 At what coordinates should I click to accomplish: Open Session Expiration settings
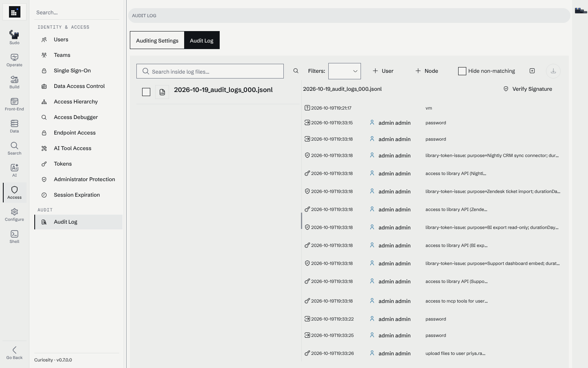click(x=78, y=195)
